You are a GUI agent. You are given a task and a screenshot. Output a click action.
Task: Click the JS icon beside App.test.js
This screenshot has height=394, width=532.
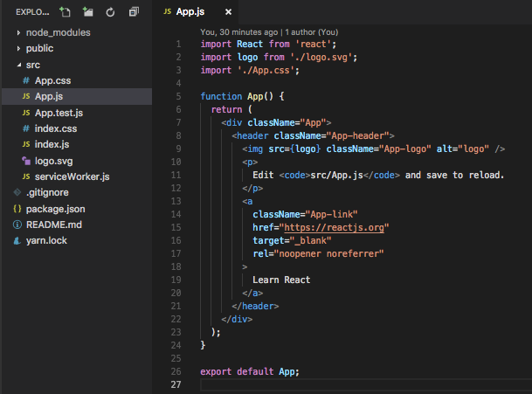[26, 113]
